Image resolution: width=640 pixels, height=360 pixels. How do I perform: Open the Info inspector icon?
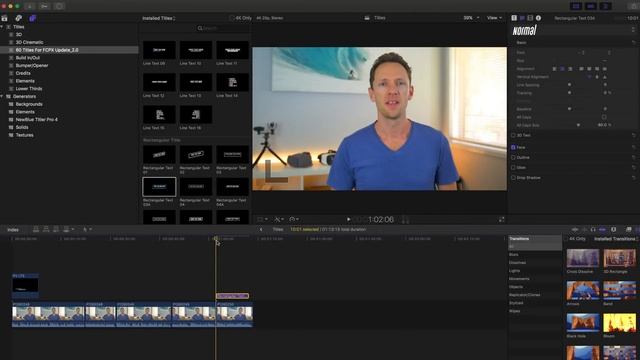[x=538, y=18]
